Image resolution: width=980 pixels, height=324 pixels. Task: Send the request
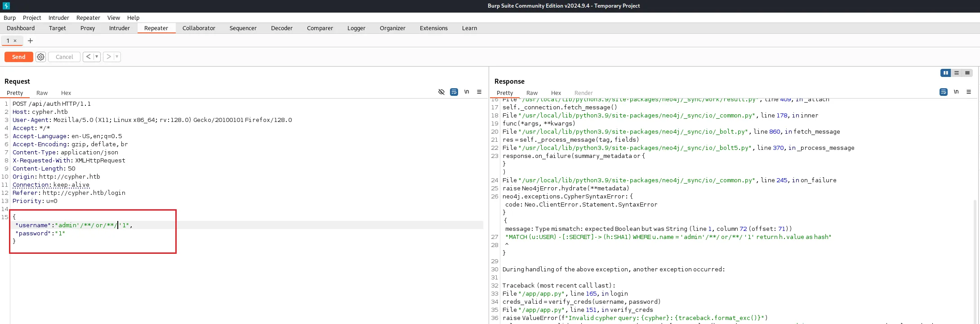[x=18, y=57]
